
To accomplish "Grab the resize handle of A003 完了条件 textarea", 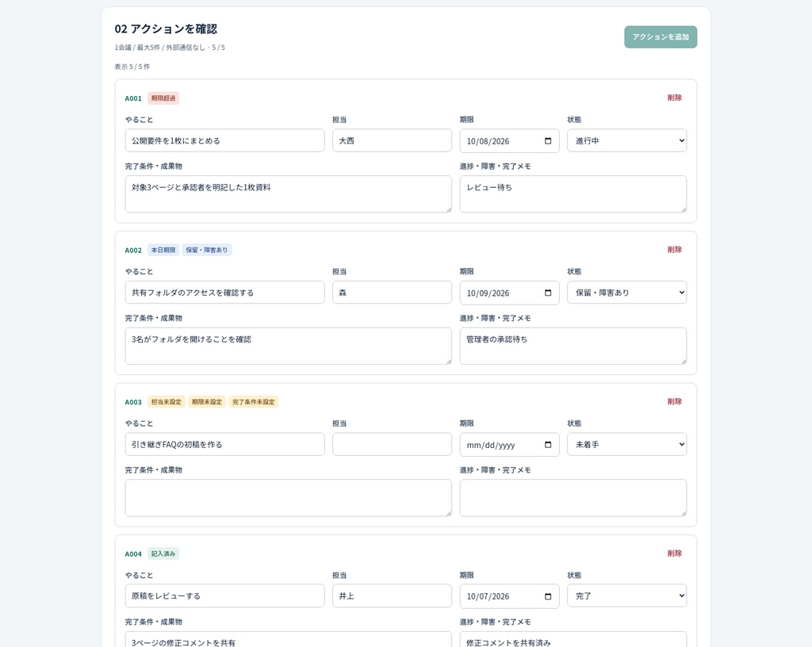I will (449, 513).
